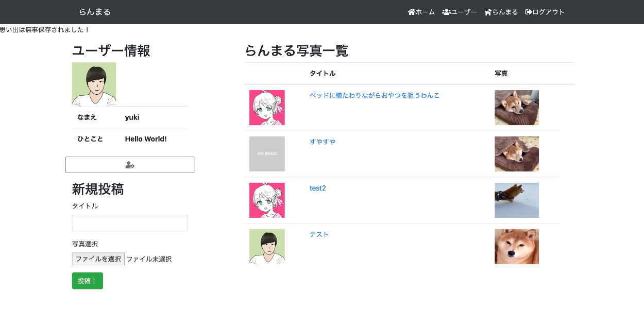Open the テスト post link
Viewport: 644px width, 311px height.
point(319,234)
